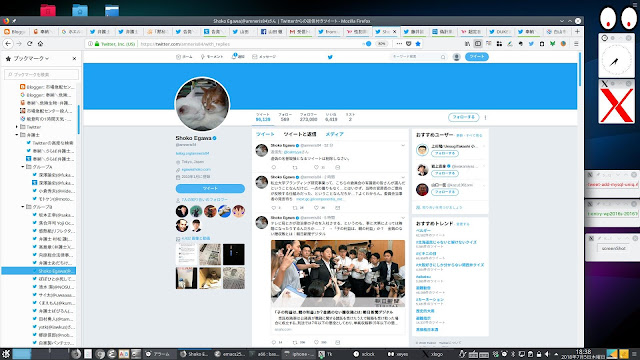Click volume icon in system tray
Image resolution: width=640 pixels, height=360 pixels.
547,354
